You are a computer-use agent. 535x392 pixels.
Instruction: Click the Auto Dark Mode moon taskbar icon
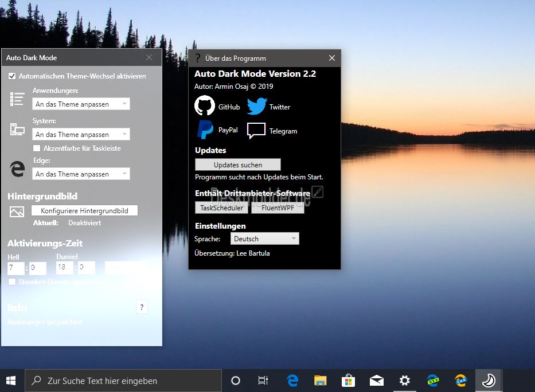(x=489, y=381)
